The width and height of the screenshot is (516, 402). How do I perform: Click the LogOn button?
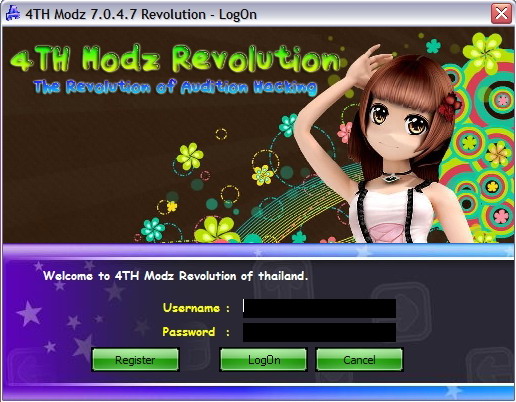pyautogui.click(x=264, y=360)
